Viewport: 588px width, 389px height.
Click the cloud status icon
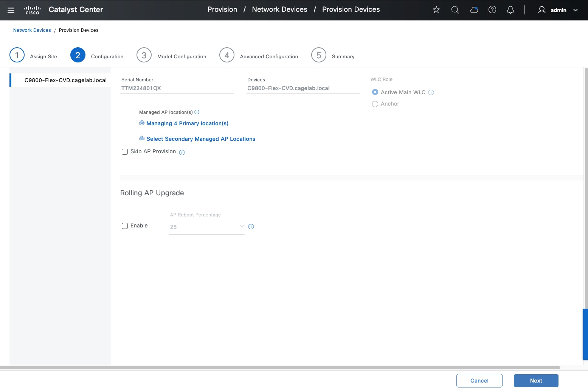pos(474,10)
